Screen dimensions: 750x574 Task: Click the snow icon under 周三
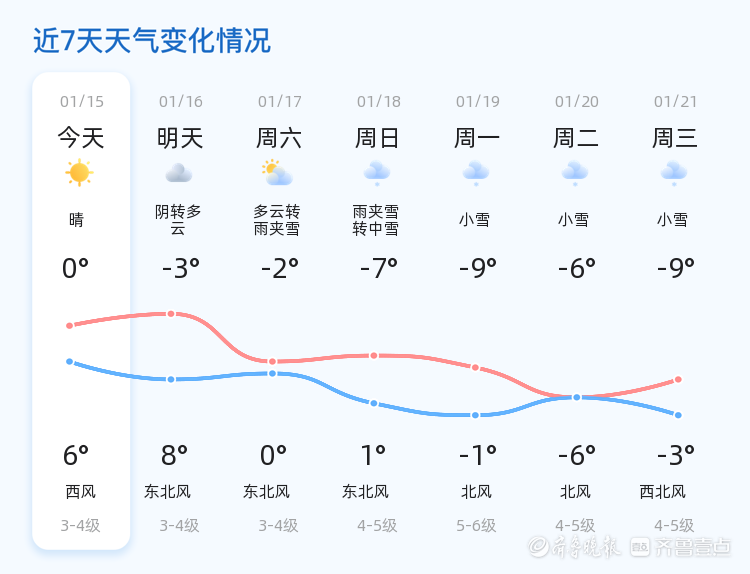point(674,173)
